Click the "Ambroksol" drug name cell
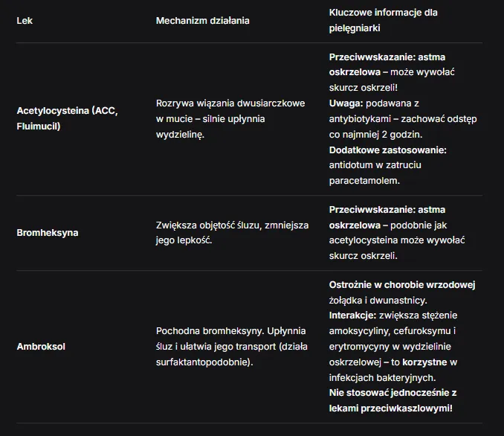 (41, 347)
